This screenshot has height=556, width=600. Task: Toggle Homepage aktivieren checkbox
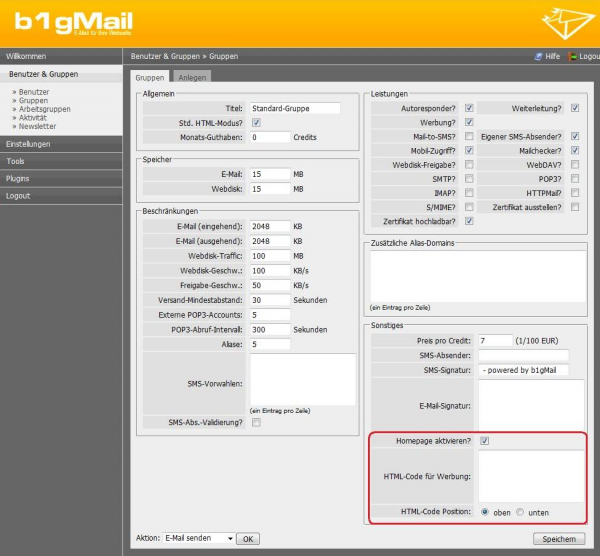coord(484,441)
